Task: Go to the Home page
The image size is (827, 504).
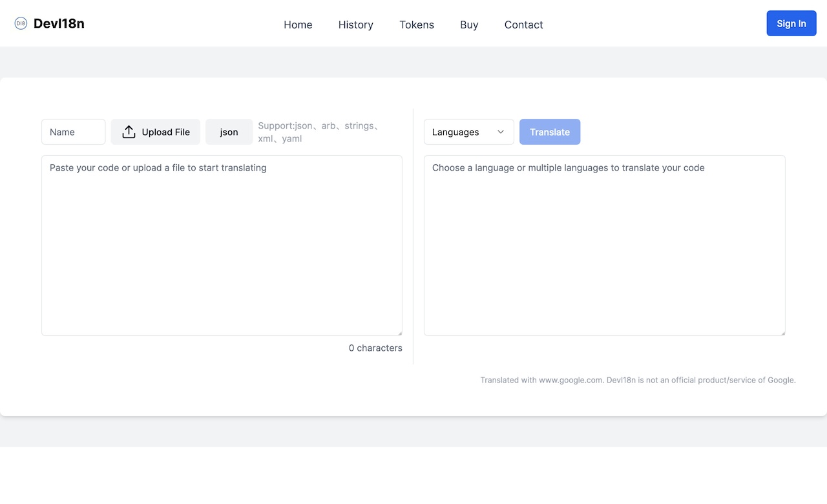Action: click(x=298, y=25)
